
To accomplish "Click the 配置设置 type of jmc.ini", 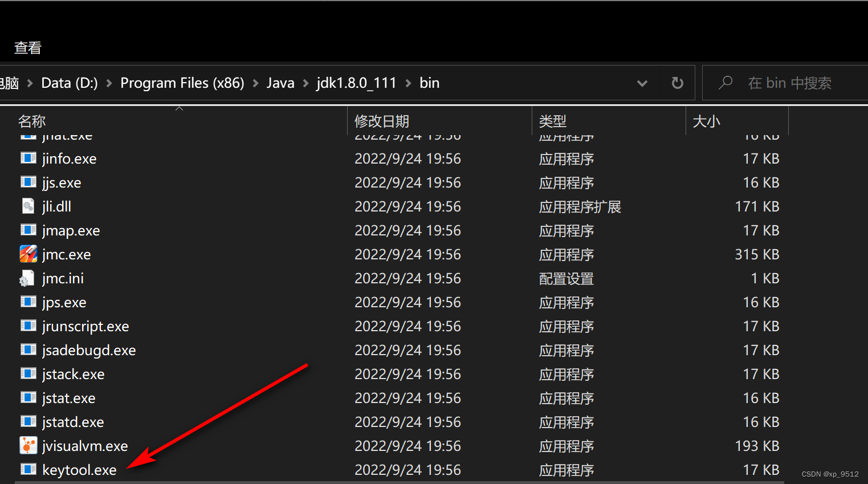I will [x=567, y=278].
